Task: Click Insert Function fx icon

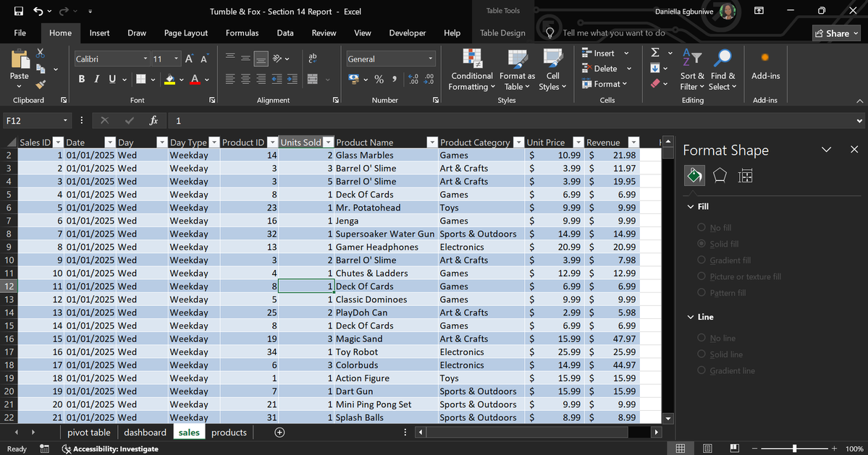Action: click(x=153, y=121)
